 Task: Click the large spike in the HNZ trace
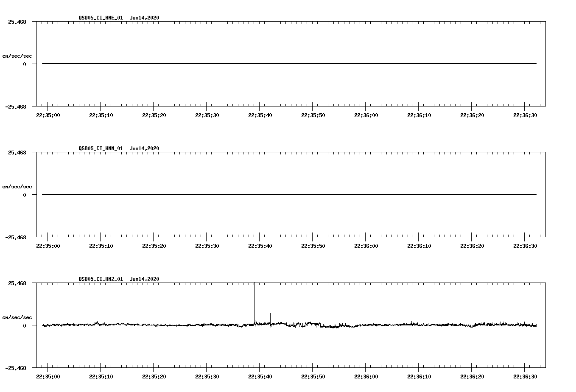[254, 303]
